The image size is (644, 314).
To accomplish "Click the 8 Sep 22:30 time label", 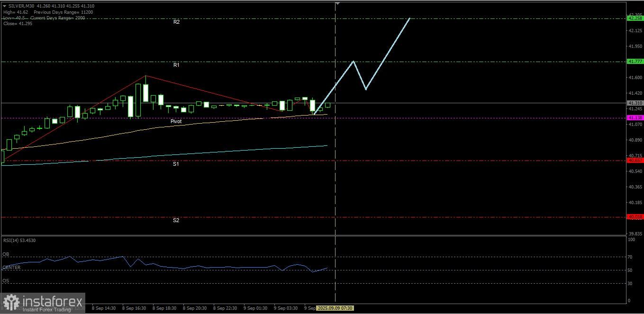I will [x=225, y=308].
